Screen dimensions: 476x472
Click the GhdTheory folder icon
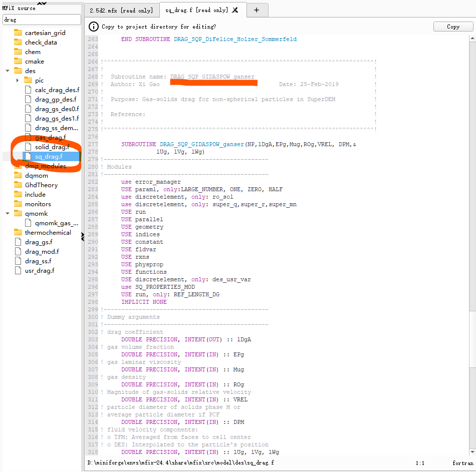tap(18, 185)
